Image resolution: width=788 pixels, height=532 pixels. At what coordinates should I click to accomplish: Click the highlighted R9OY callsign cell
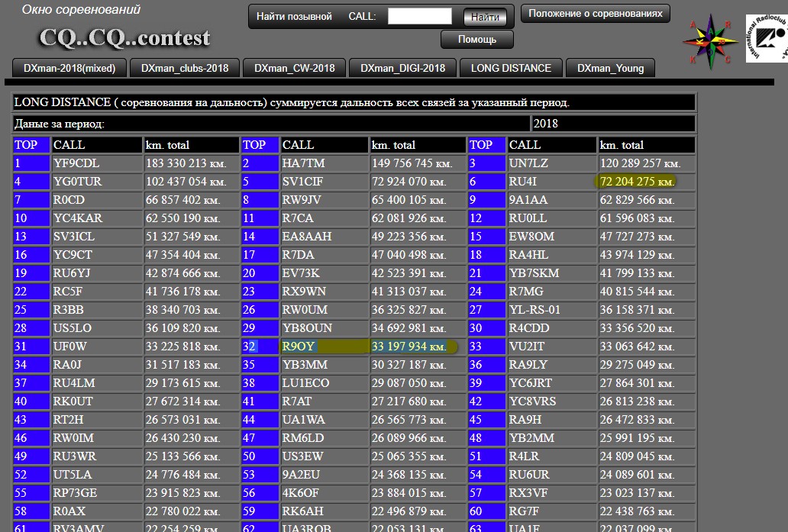(x=299, y=347)
